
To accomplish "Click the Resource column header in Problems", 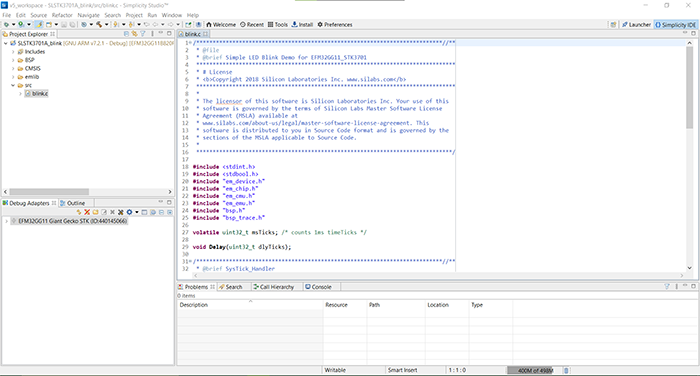I will pos(345,305).
